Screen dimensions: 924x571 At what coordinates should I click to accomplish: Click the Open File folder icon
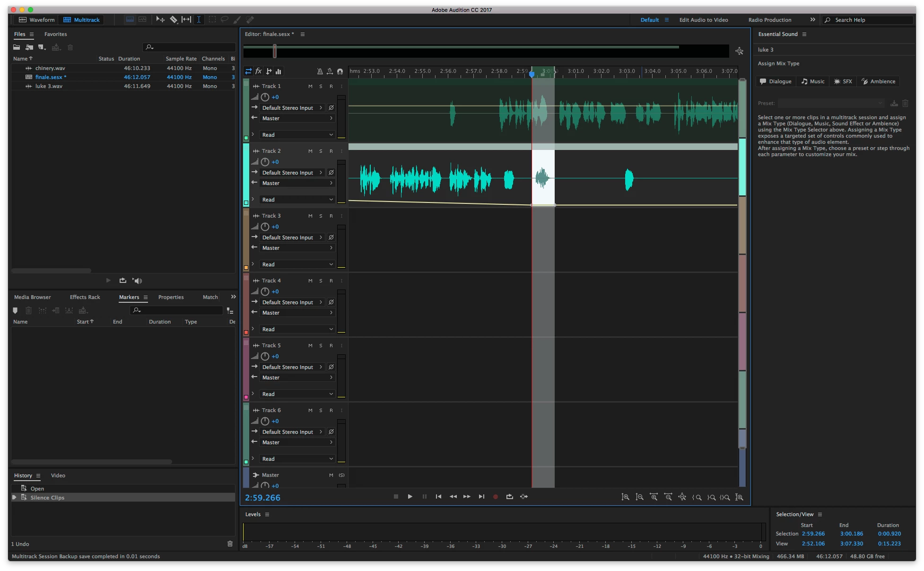(x=17, y=47)
